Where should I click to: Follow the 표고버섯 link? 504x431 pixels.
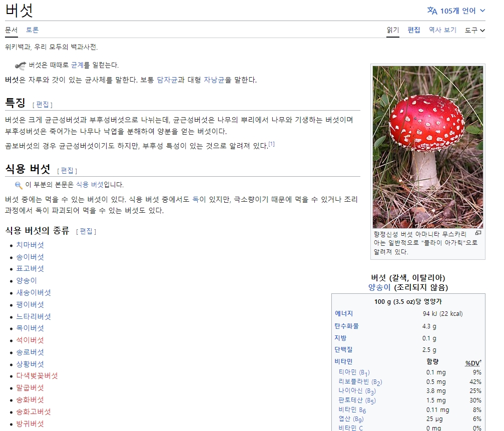(x=29, y=268)
